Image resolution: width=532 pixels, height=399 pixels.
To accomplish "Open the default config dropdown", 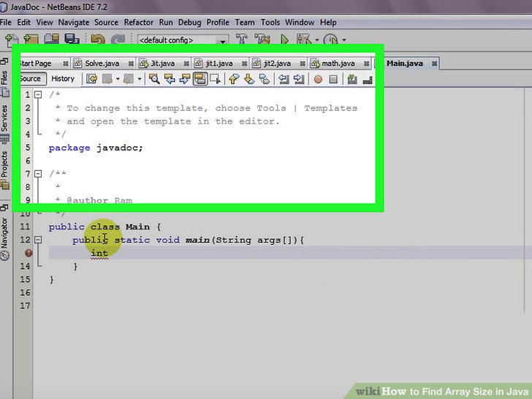I will click(223, 41).
